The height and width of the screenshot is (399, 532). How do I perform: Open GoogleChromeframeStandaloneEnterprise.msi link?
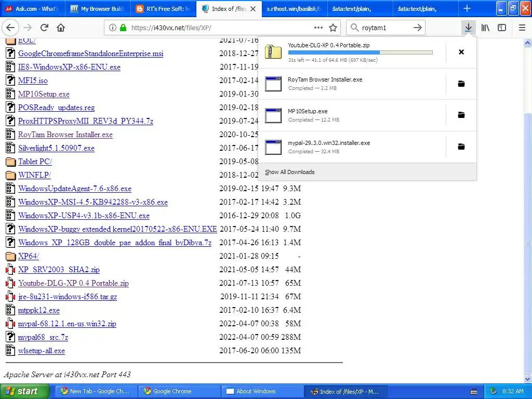pos(90,54)
